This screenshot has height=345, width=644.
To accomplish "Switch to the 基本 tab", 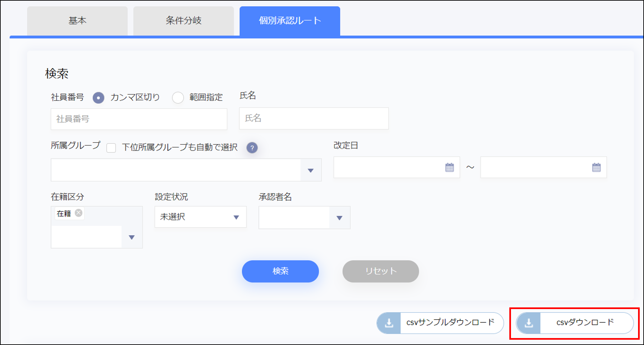I will [77, 21].
